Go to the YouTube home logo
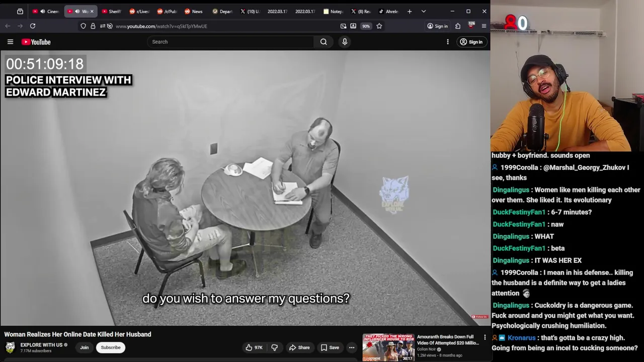 pos(36,42)
